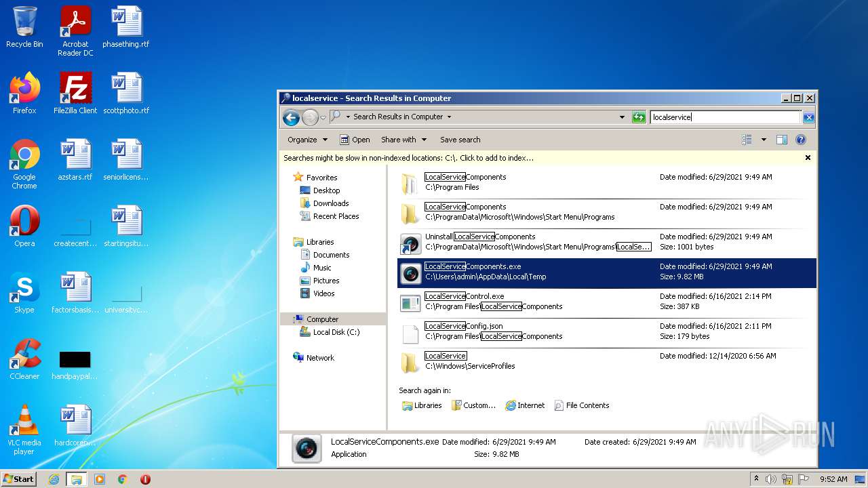Select LocalServiceConfig.json search result
The height and width of the screenshot is (488, 868).
tap(607, 331)
